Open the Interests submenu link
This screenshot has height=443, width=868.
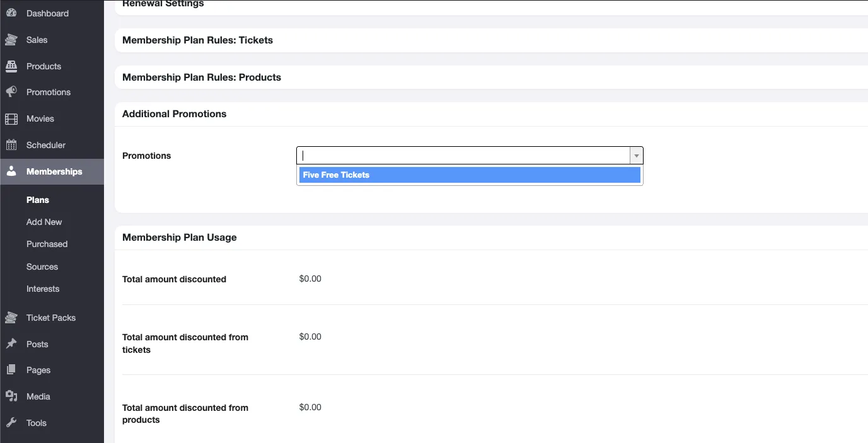pos(43,289)
